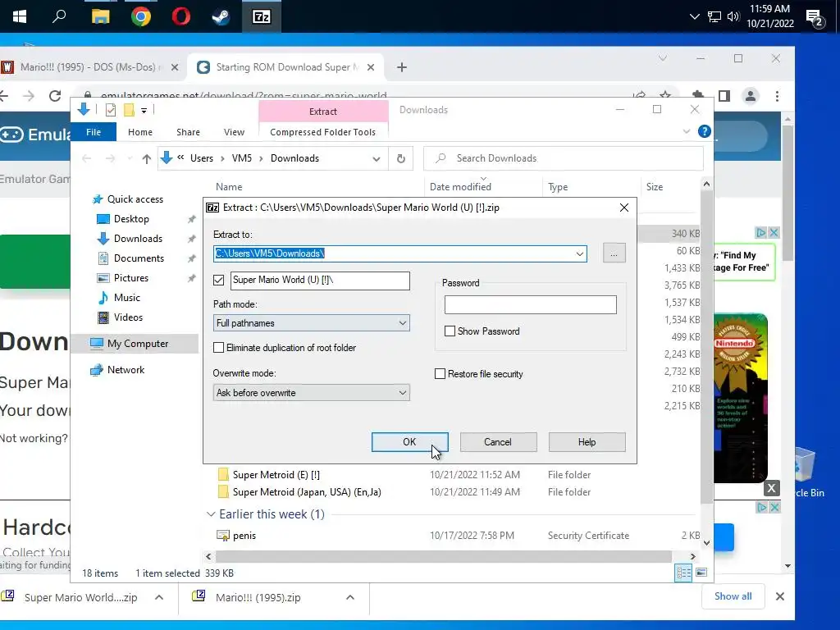840x630 pixels.
Task: Click OK to extract the archive
Action: click(410, 442)
